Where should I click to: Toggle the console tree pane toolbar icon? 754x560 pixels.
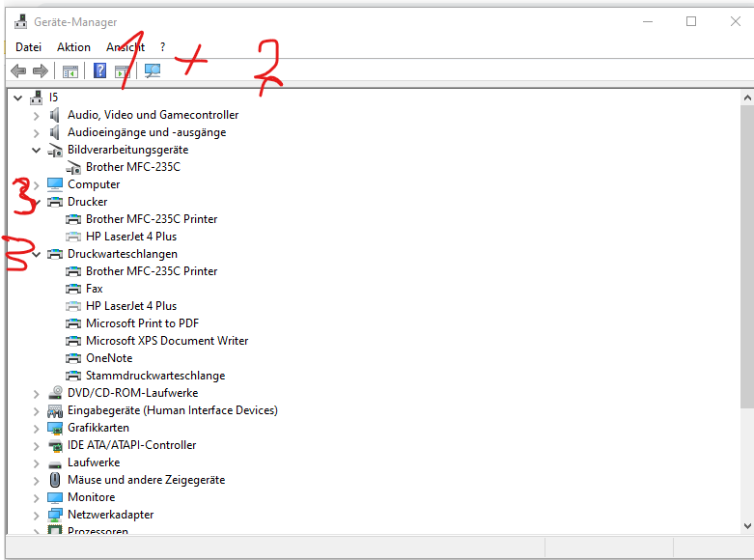(x=70, y=71)
